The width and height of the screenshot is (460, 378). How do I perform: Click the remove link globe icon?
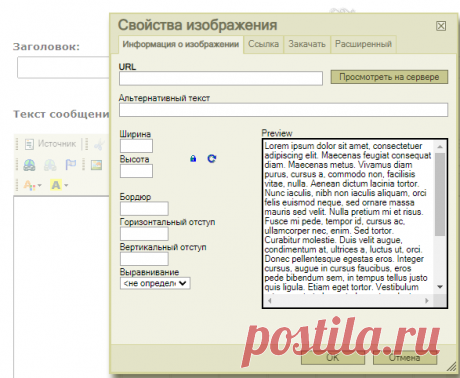click(50, 165)
